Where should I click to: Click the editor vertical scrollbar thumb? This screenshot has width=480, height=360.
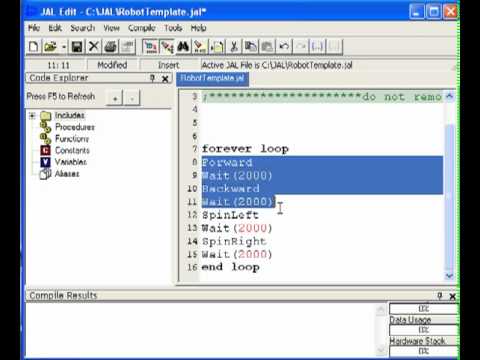click(x=450, y=197)
